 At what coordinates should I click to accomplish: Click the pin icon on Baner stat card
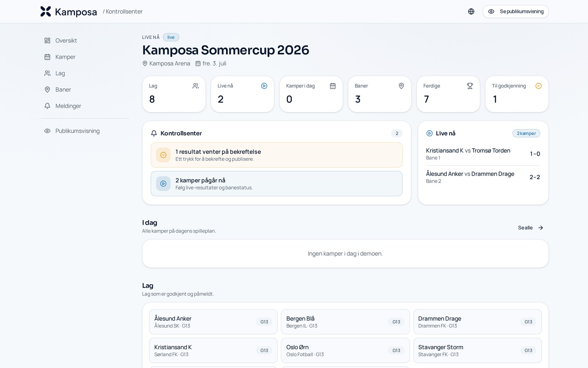(401, 86)
